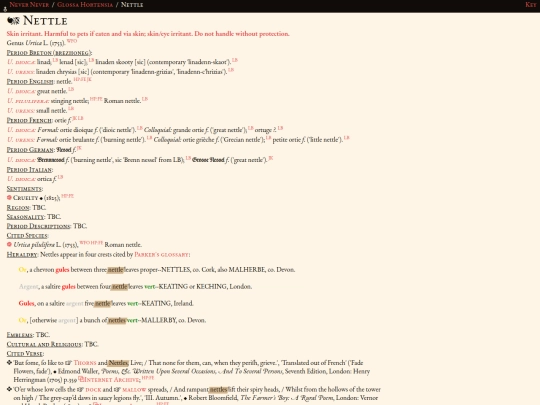This screenshot has height=405, width=540.
Task: Click the Cited Verse heading
Action: 24,354
